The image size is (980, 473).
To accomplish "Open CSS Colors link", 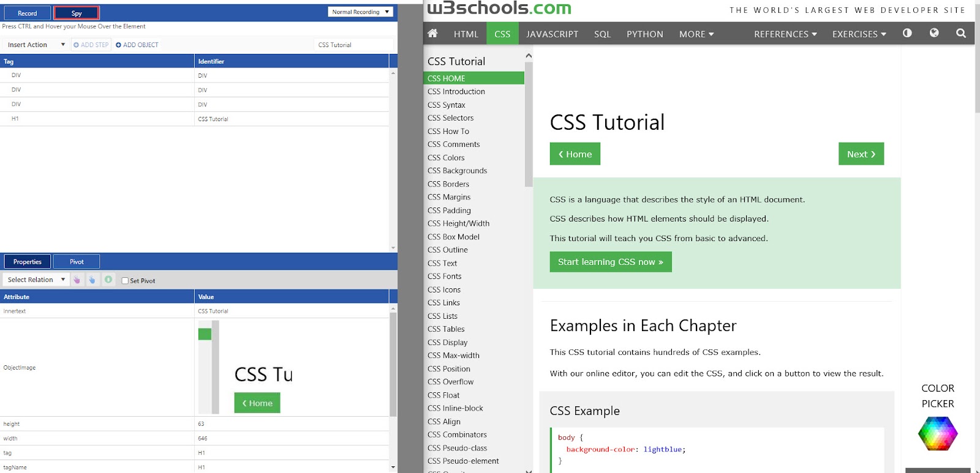I will [x=446, y=158].
